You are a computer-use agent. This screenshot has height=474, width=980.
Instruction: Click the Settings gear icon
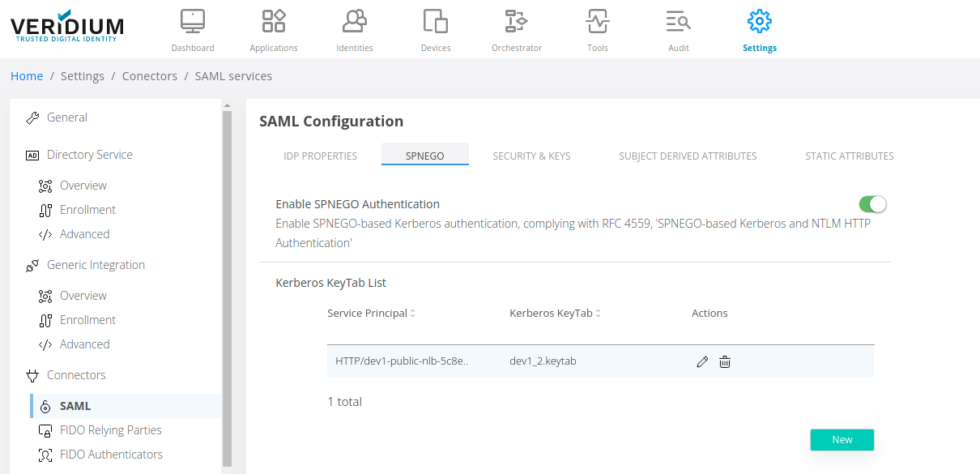pyautogui.click(x=759, y=22)
